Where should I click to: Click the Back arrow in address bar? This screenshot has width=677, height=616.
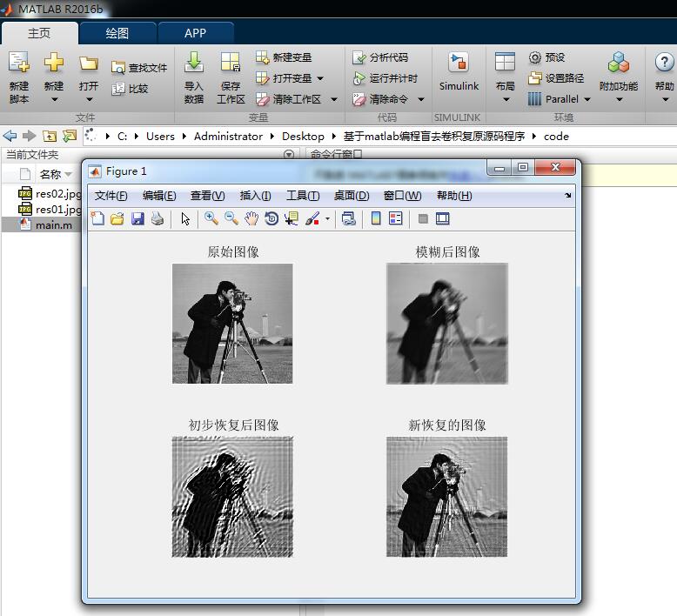click(x=10, y=137)
